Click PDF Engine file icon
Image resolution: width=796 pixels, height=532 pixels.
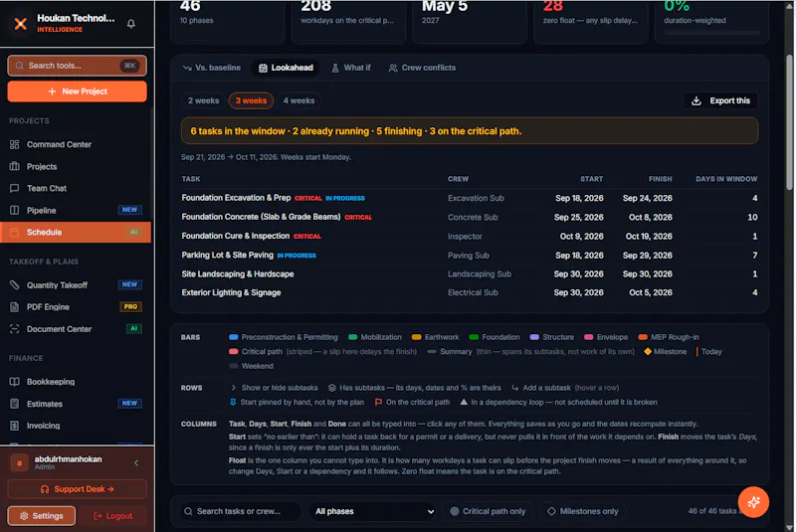pyautogui.click(x=14, y=307)
